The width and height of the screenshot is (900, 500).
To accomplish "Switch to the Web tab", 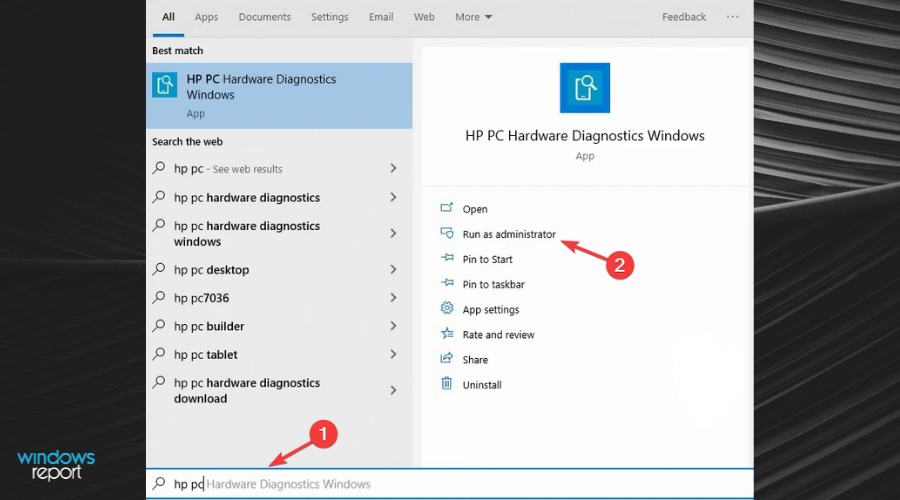I will point(424,17).
